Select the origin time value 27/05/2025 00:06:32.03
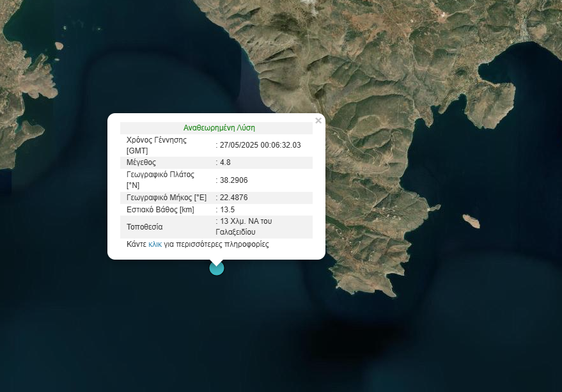 click(260, 145)
